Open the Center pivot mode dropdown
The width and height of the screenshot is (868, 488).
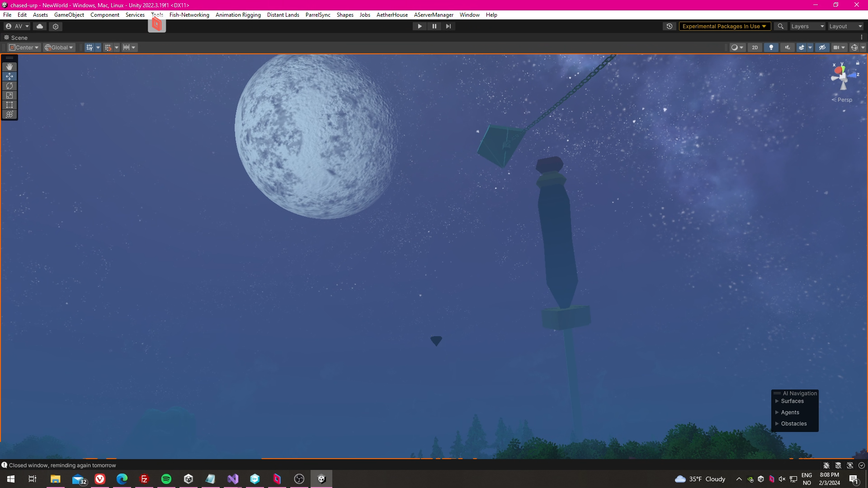pyautogui.click(x=24, y=47)
